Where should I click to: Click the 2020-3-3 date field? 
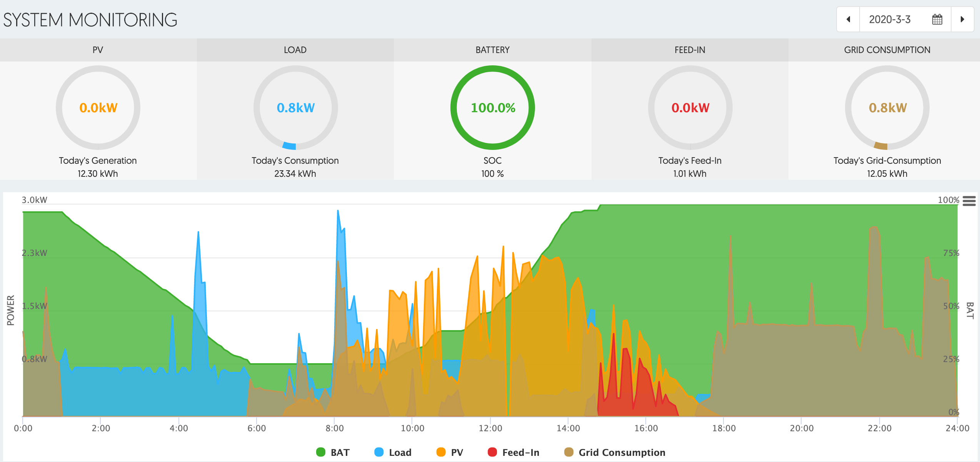(905, 19)
